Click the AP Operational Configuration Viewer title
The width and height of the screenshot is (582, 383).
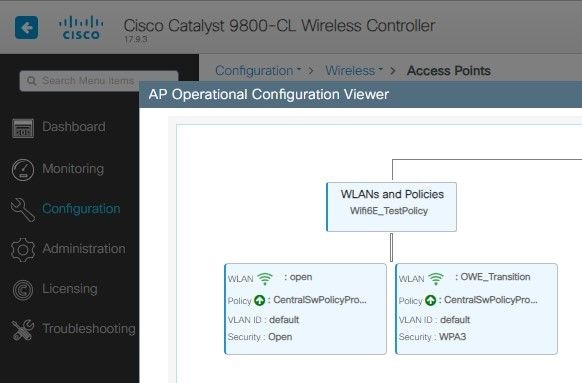pos(269,95)
